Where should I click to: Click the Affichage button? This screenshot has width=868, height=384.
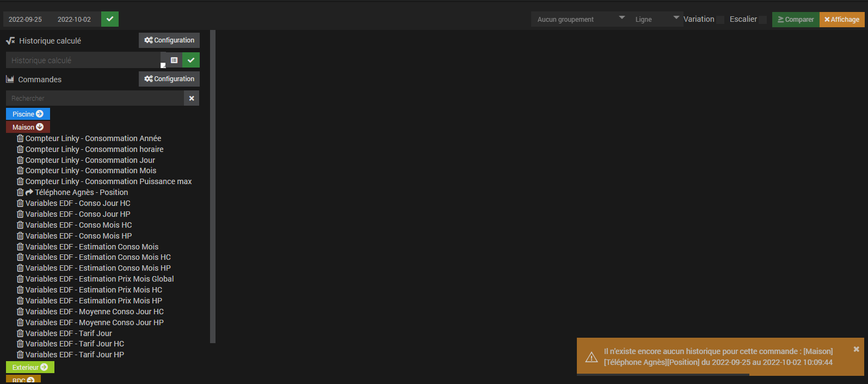tap(842, 19)
